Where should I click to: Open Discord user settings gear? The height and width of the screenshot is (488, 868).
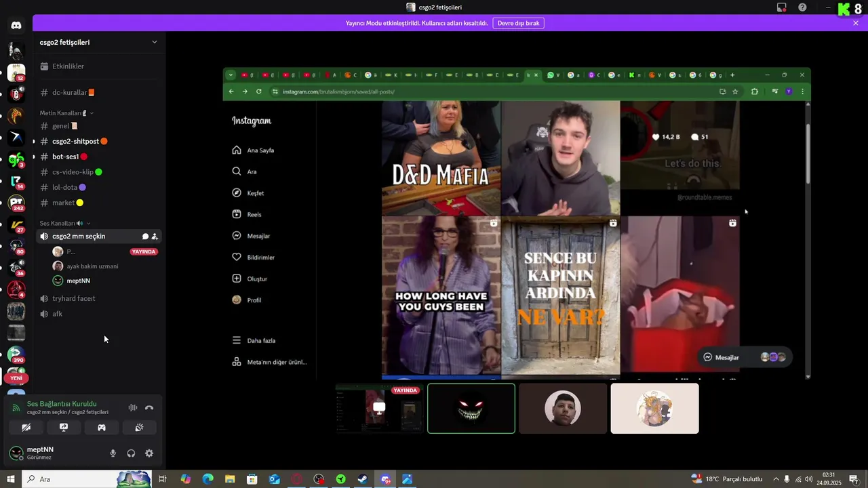point(149,453)
